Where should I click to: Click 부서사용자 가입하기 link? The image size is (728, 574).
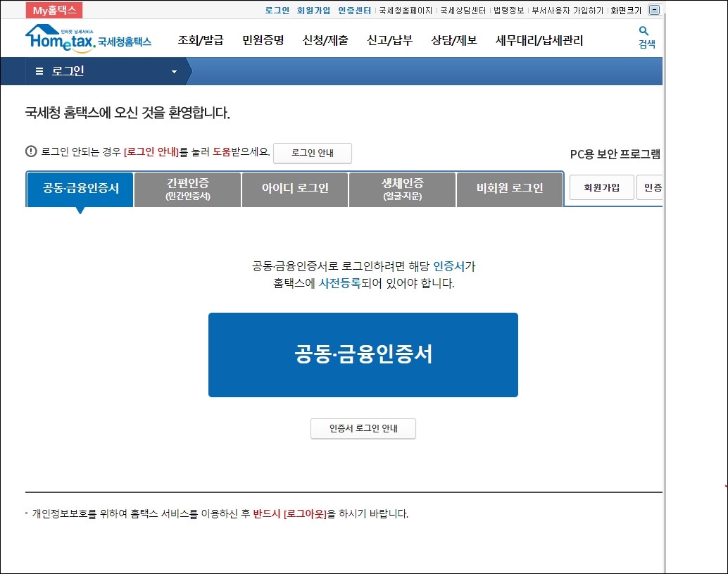(x=567, y=11)
